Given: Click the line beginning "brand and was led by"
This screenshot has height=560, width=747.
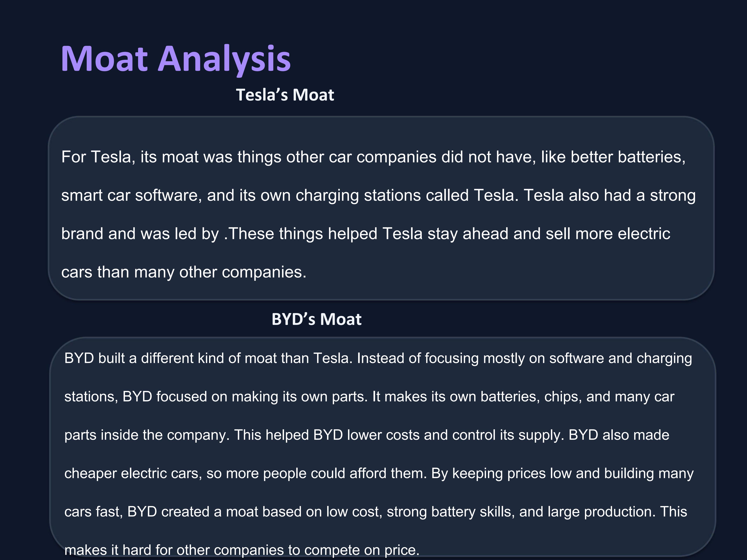Looking at the screenshot, I should coord(365,234).
